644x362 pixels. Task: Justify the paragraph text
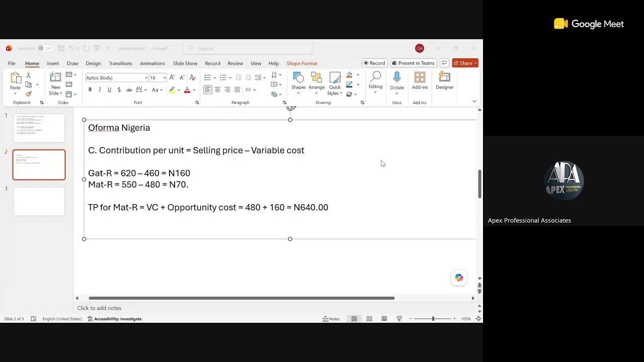tap(237, 89)
